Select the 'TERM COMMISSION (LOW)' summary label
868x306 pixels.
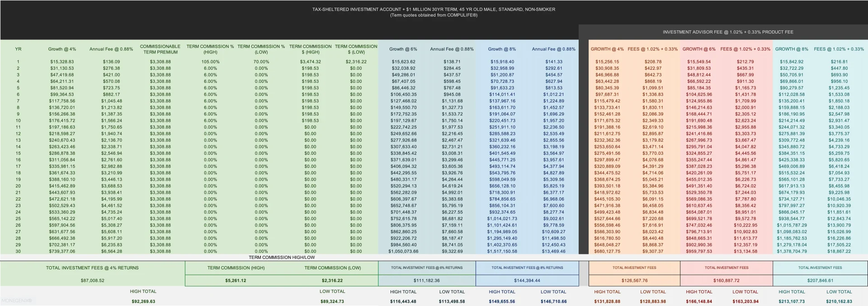333,268
